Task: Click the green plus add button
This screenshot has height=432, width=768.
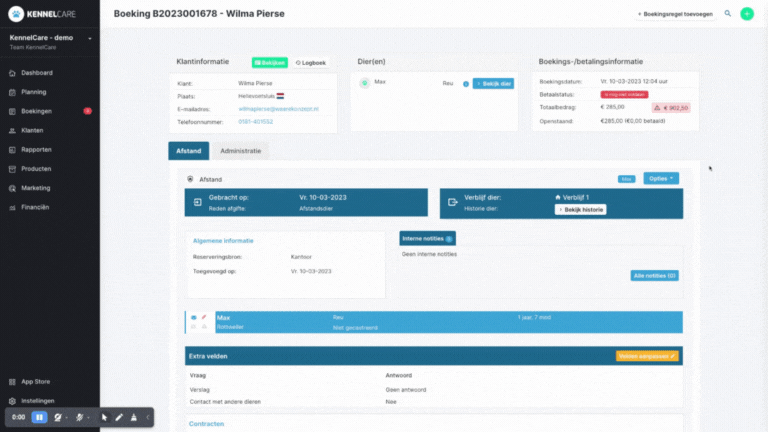Action: (x=747, y=14)
